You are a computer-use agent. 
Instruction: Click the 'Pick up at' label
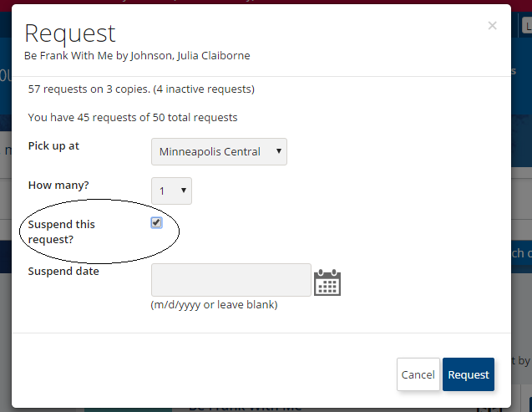click(53, 146)
